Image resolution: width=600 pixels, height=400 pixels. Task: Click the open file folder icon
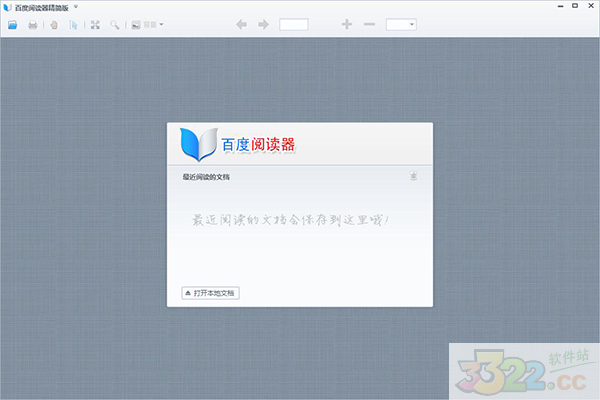[x=12, y=24]
